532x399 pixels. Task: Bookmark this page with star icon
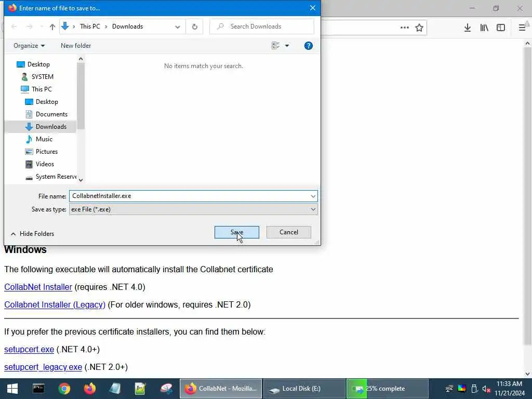point(419,28)
